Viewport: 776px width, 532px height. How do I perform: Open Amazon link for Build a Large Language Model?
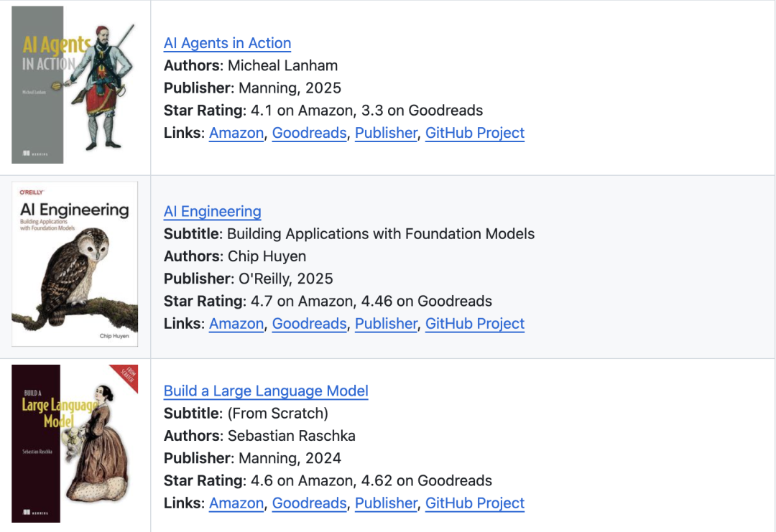[236, 503]
